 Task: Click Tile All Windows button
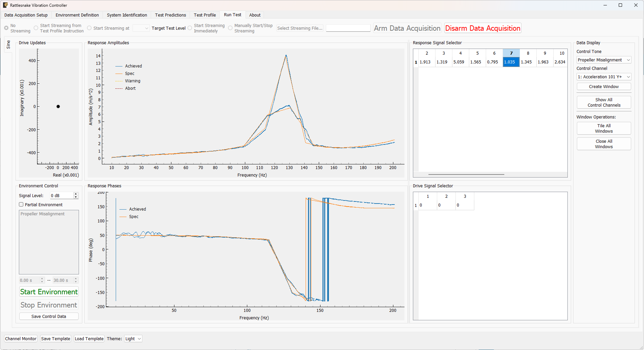point(604,129)
